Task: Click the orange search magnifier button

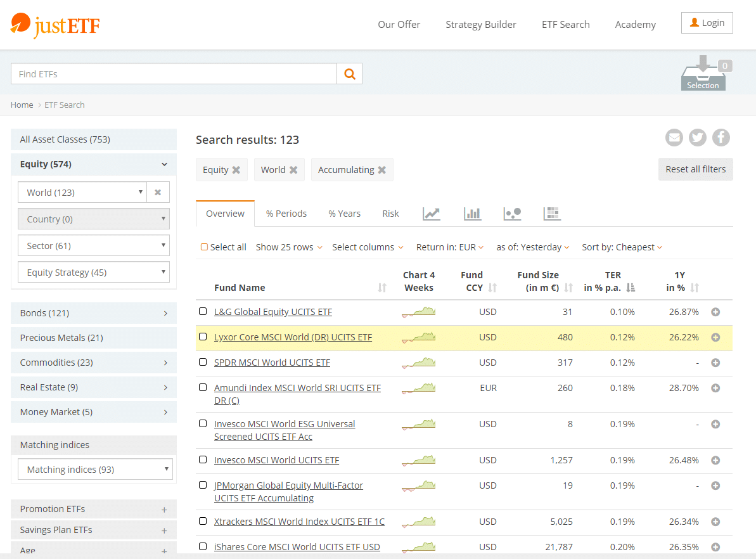Action: 350,74
